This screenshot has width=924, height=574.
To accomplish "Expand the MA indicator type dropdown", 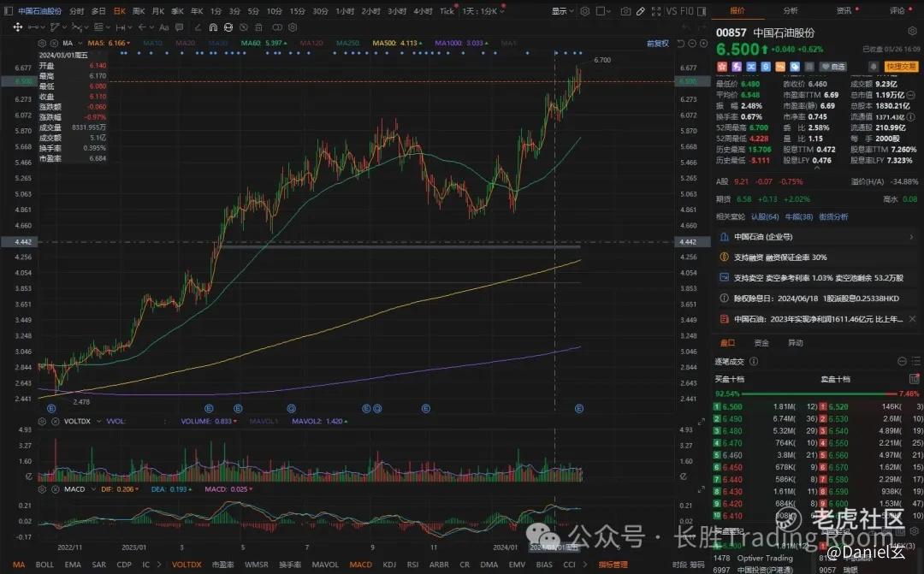I will (80, 43).
